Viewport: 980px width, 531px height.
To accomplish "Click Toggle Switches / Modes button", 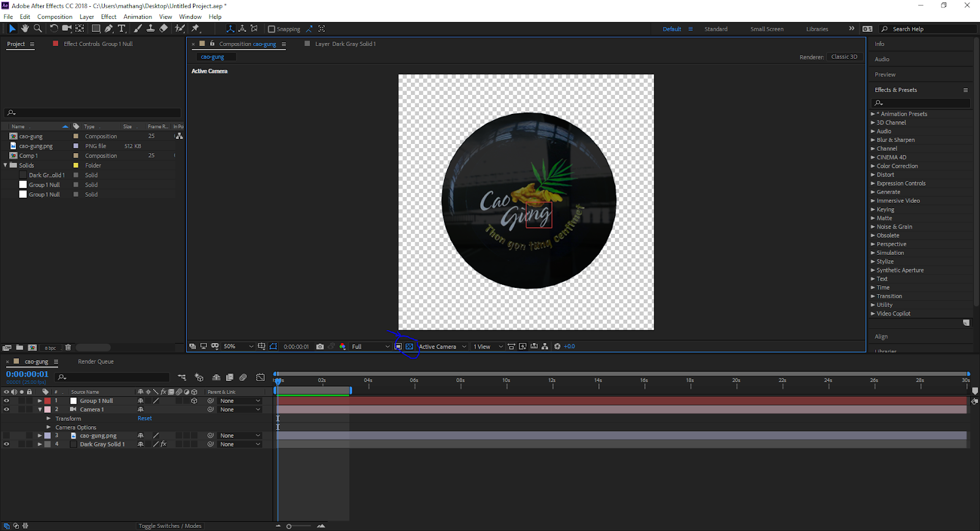I will tap(170, 525).
